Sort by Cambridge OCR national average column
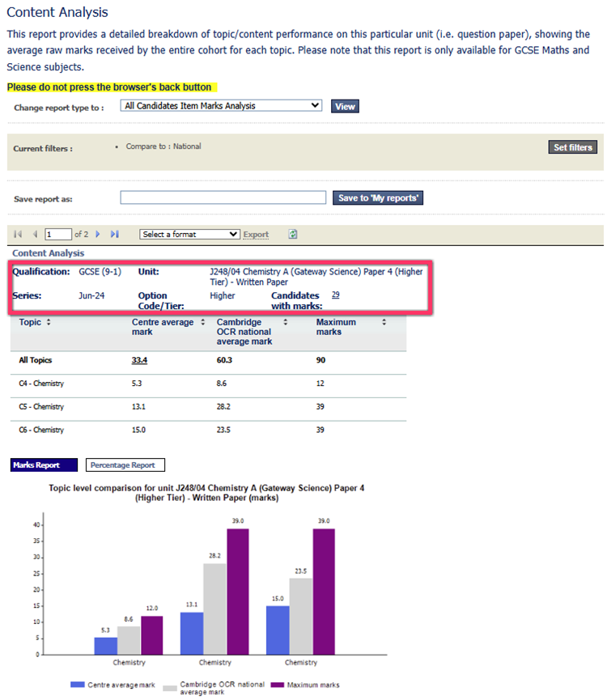The image size is (607, 700). [286, 322]
